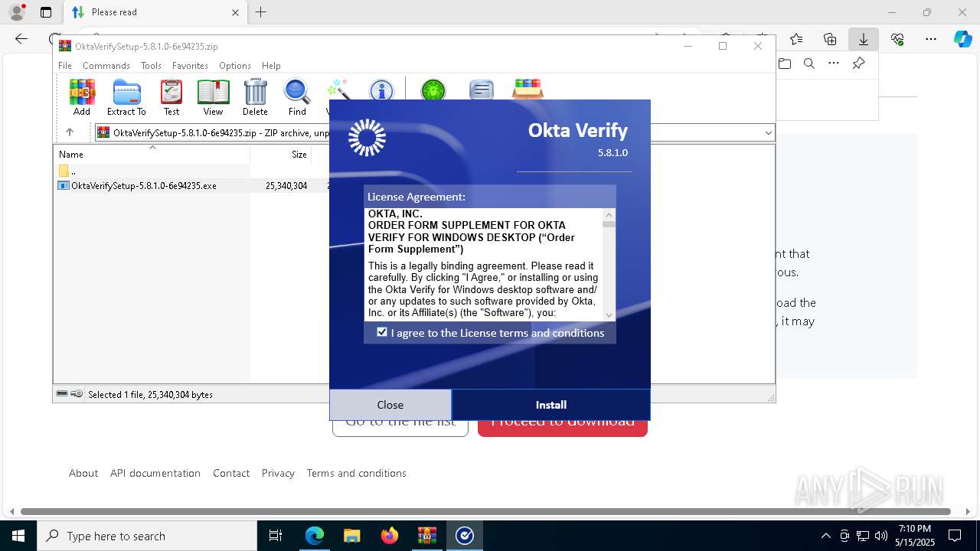
Task: Open Edge tab actions menu icon
Action: pos(46,12)
